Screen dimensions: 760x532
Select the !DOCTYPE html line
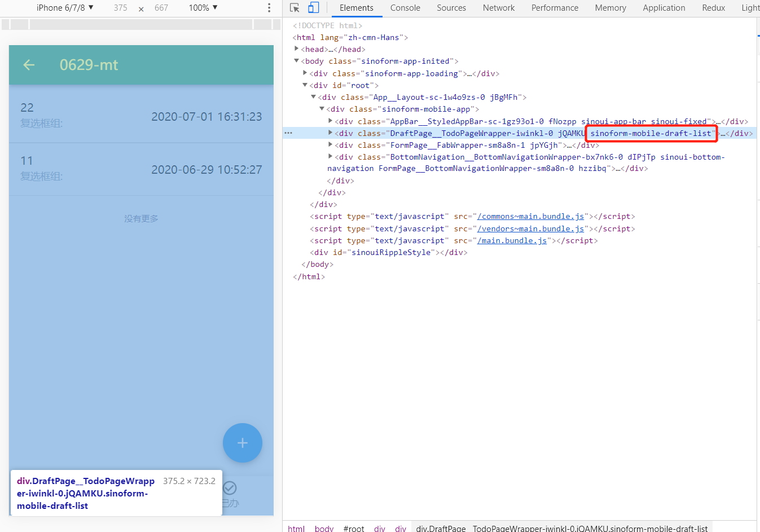[327, 25]
